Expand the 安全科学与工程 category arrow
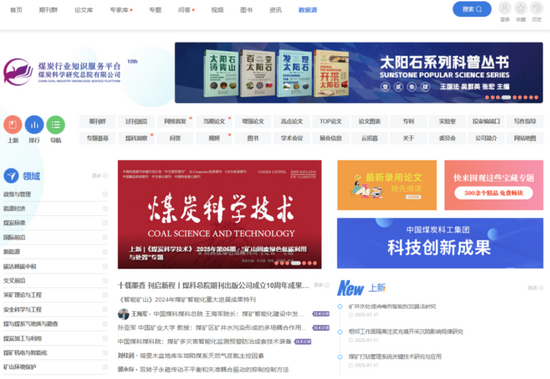This screenshot has width=550, height=379. click(x=105, y=309)
